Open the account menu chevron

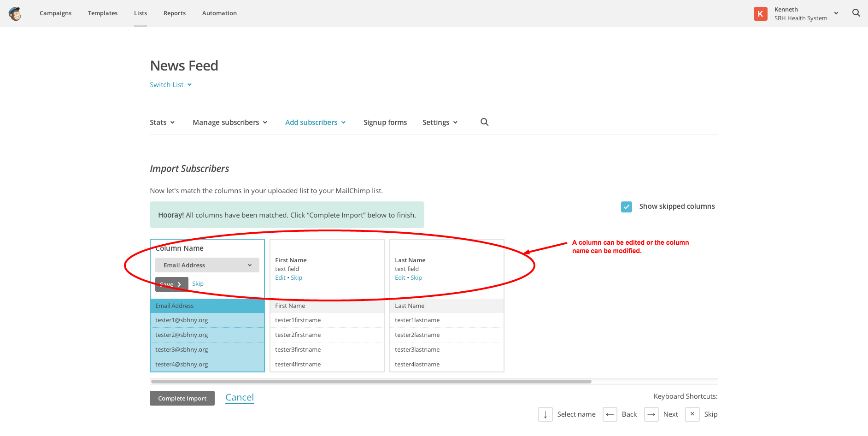point(836,13)
